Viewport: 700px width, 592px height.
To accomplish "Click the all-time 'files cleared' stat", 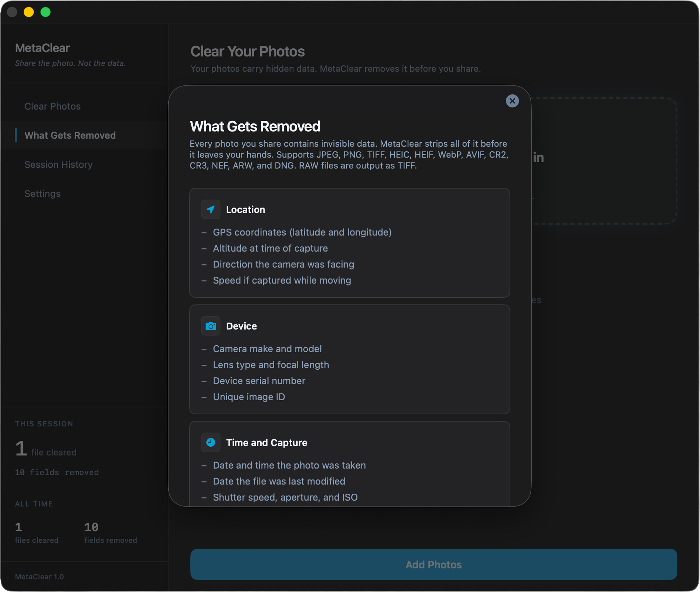I will click(x=36, y=533).
